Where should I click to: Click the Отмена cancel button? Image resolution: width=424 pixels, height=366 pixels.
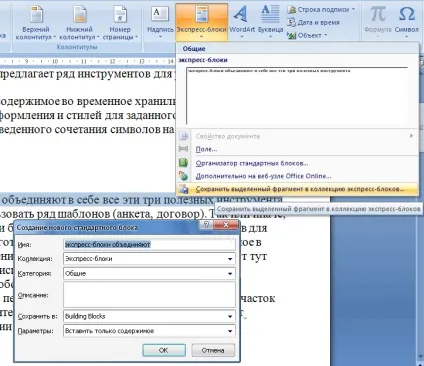(213, 350)
